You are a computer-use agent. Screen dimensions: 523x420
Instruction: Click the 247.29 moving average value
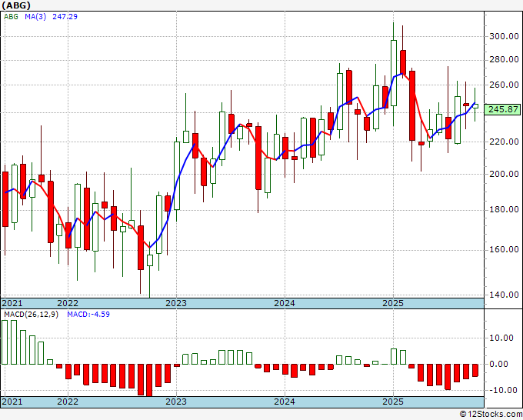[x=65, y=16]
